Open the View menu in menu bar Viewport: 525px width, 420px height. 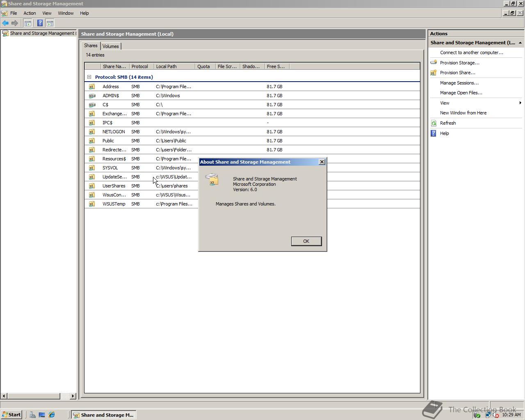coord(47,13)
